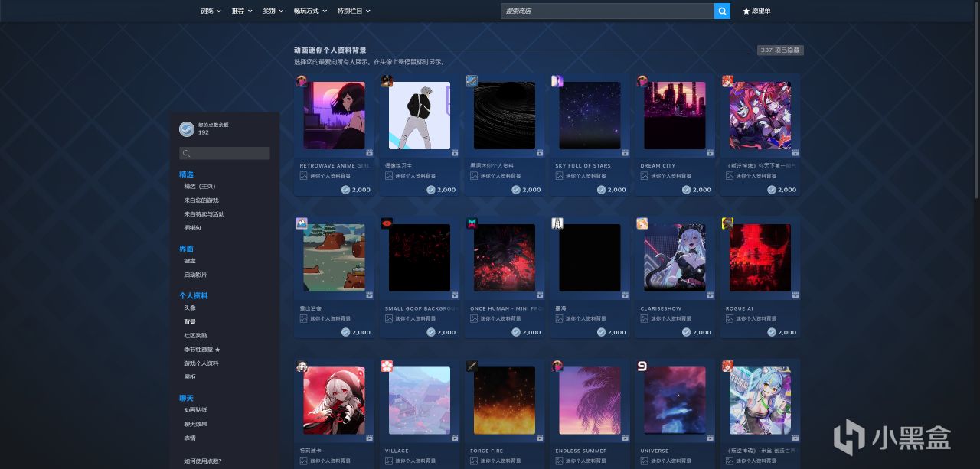The height and width of the screenshot is (469, 980).
Task: Click red eye game icon on Small Goop card
Action: pos(387,223)
